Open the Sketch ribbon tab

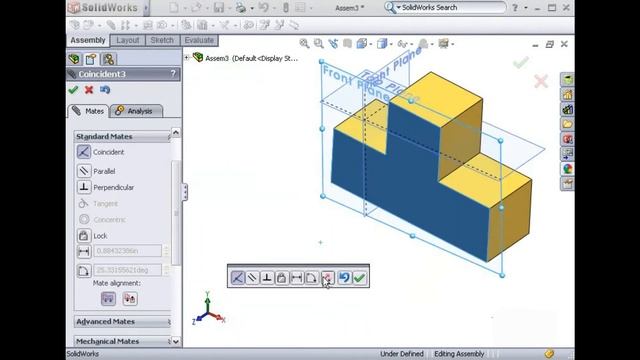[x=162, y=40]
